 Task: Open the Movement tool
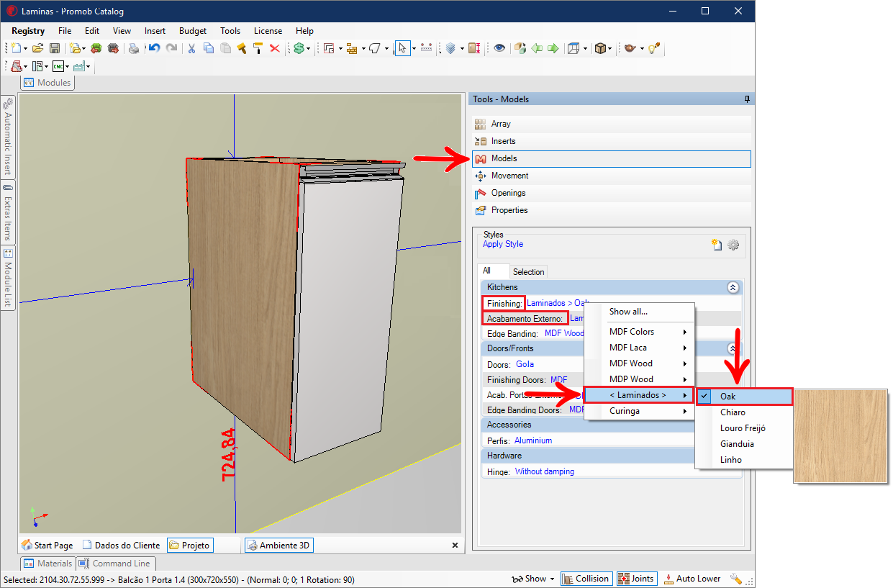pos(612,176)
